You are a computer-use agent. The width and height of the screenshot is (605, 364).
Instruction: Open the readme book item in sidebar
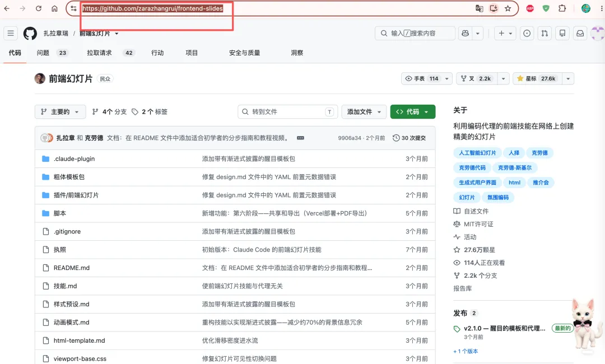[x=471, y=211]
